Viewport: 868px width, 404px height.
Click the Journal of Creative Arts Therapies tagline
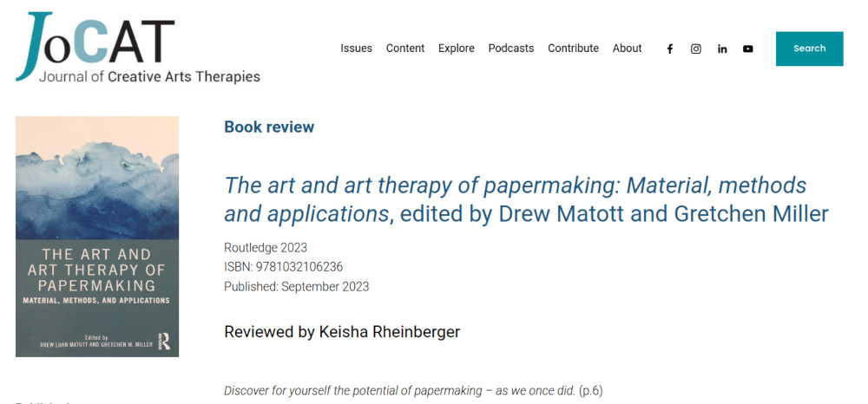pos(149,76)
